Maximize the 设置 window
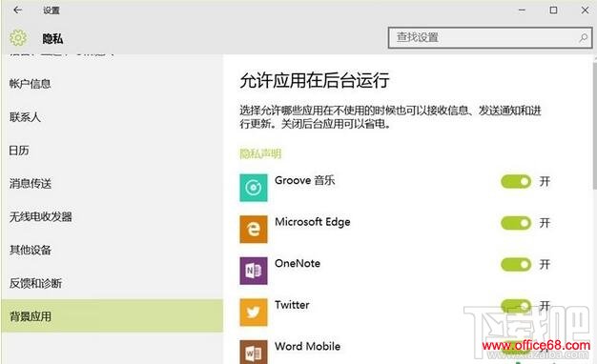The width and height of the screenshot is (597, 364). pyautogui.click(x=553, y=10)
